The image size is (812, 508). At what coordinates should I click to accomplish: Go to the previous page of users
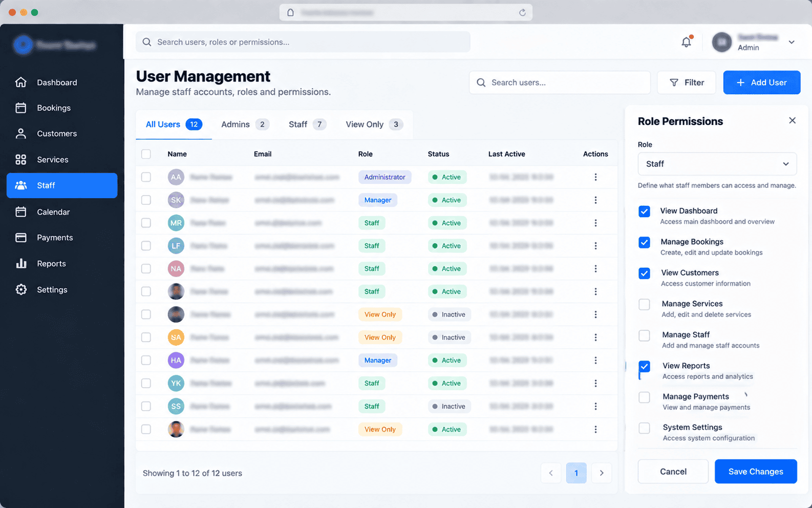[551, 473]
